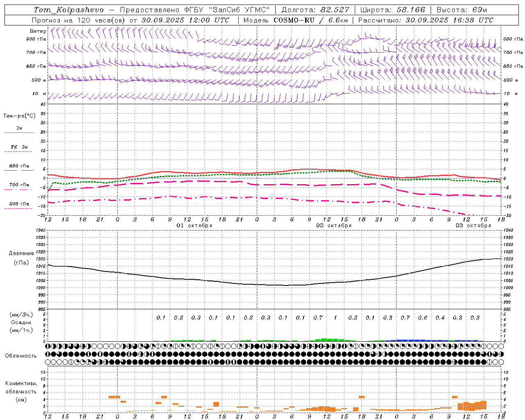Image resolution: width=525 pixels, height=420 pixels.
Task: Click the Долгота: 82.527 value
Action: (315, 10)
